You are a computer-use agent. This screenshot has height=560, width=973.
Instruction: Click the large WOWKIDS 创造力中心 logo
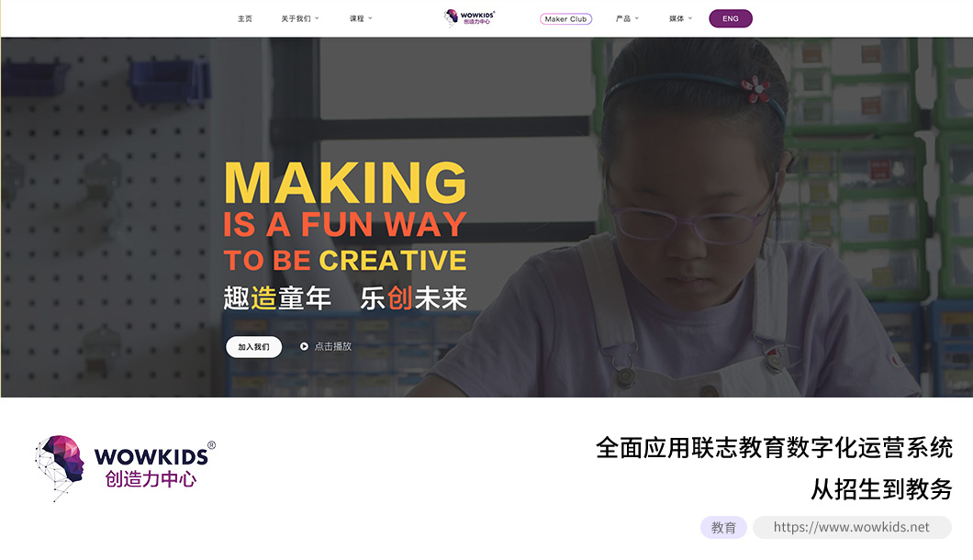coord(125,468)
